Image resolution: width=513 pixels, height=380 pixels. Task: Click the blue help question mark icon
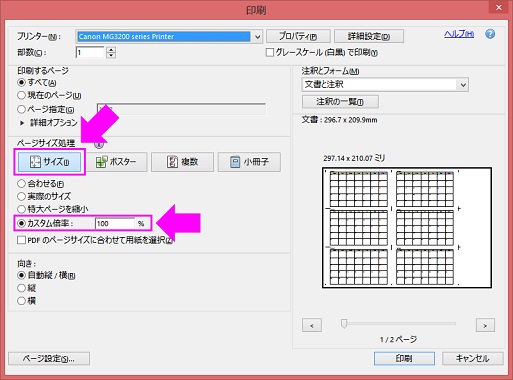490,34
